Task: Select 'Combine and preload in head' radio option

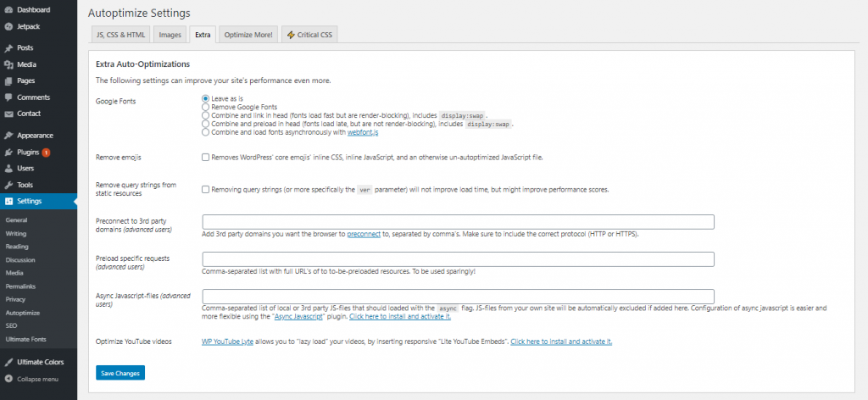Action: click(x=206, y=124)
